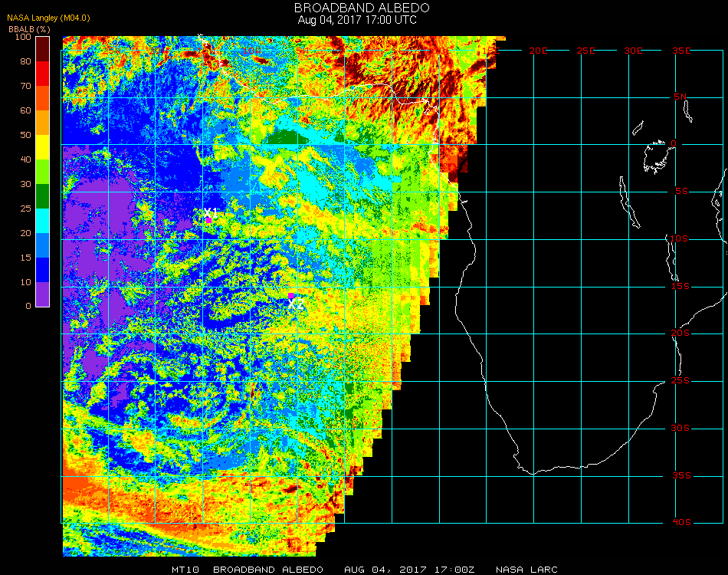The width and height of the screenshot is (728, 575).
Task: Select the dark green 25-30 legend swatch
Action: [43, 196]
